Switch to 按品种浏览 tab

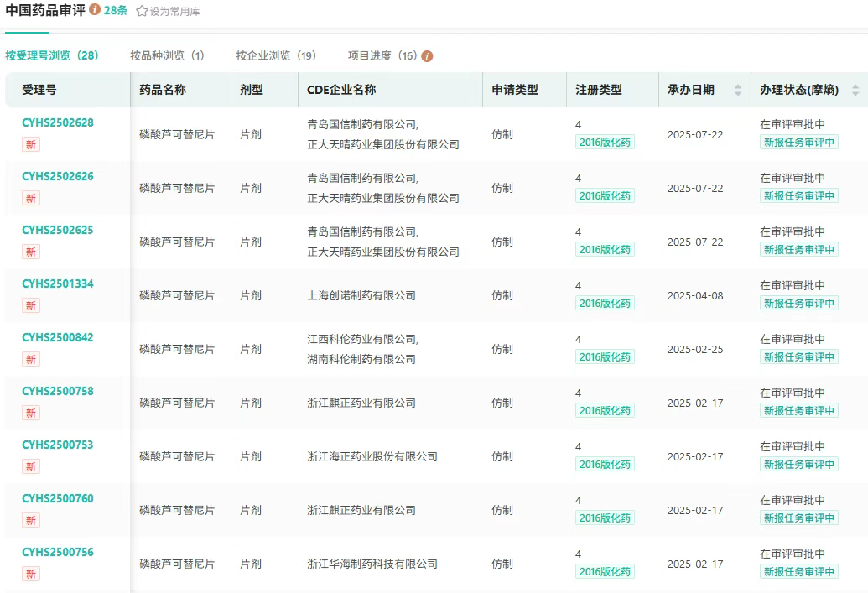[167, 55]
